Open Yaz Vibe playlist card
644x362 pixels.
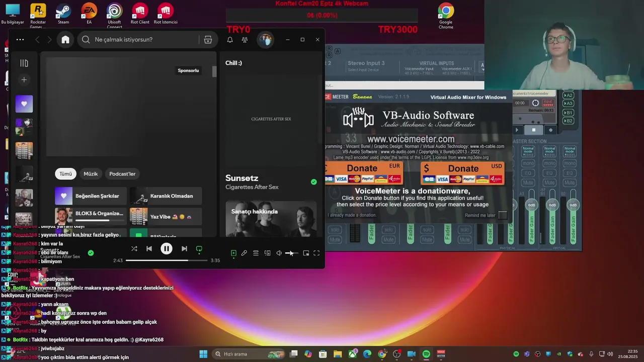(166, 216)
